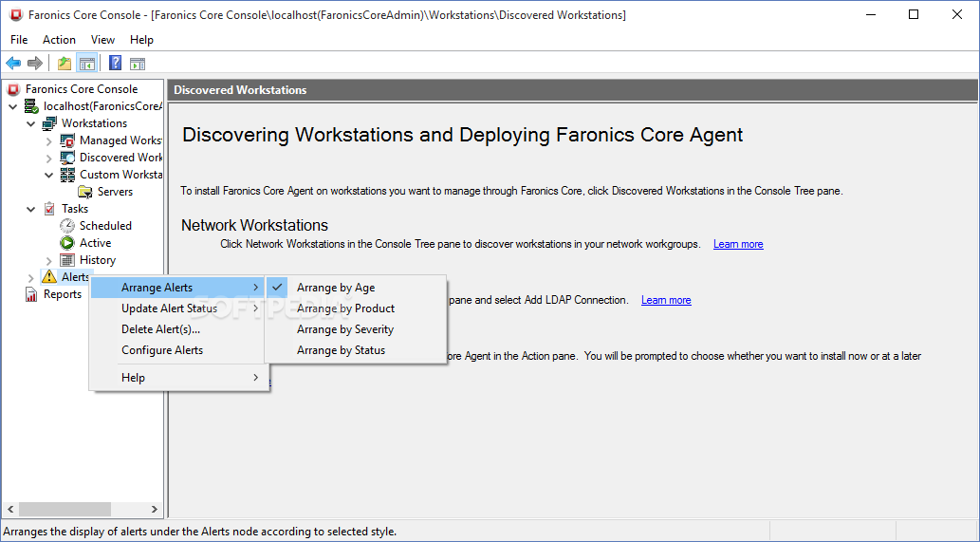Click the Up one level folder icon

[65, 64]
